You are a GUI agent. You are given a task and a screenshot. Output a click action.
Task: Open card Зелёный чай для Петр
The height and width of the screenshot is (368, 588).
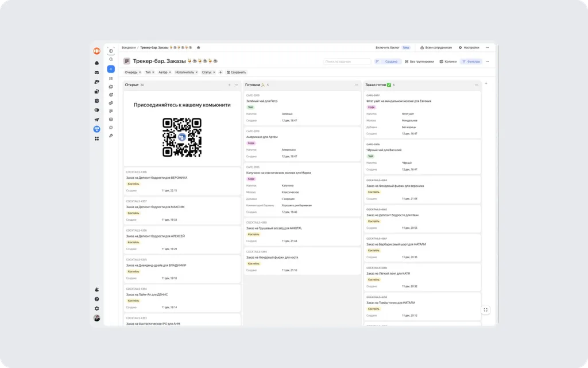click(302, 108)
